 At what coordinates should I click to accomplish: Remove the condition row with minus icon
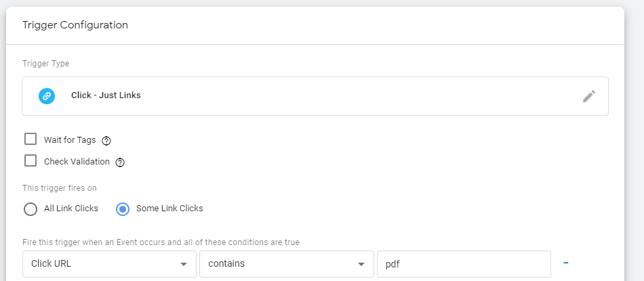click(565, 263)
